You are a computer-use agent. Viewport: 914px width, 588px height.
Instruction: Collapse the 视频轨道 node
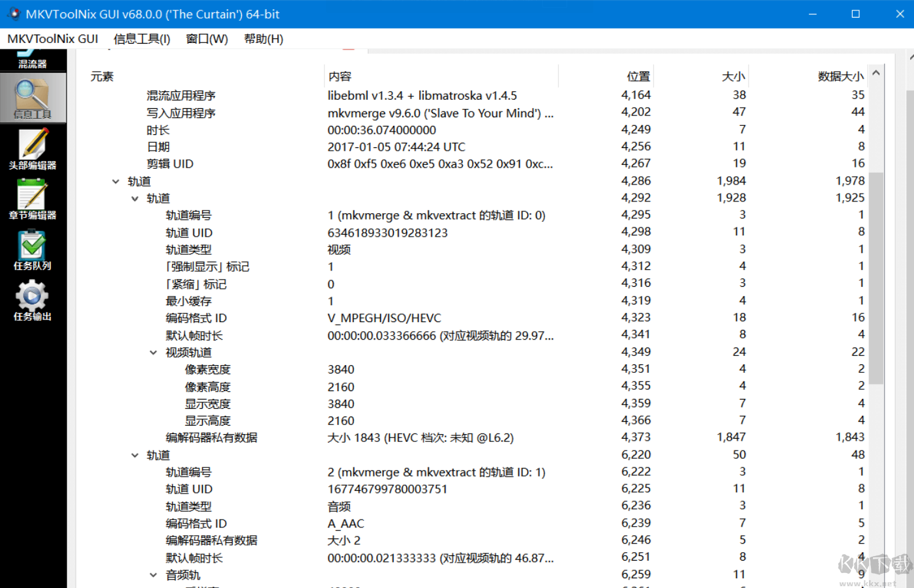153,352
